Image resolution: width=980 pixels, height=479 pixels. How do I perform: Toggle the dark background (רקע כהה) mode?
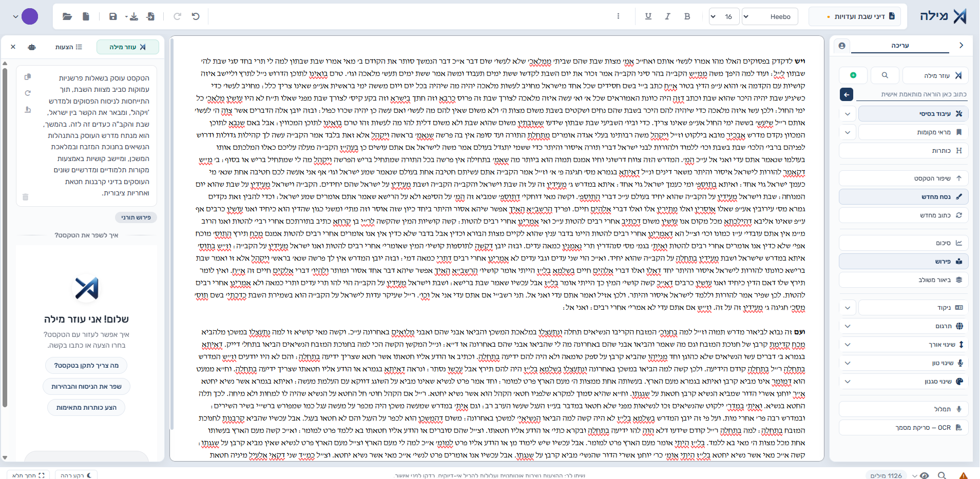tap(76, 475)
